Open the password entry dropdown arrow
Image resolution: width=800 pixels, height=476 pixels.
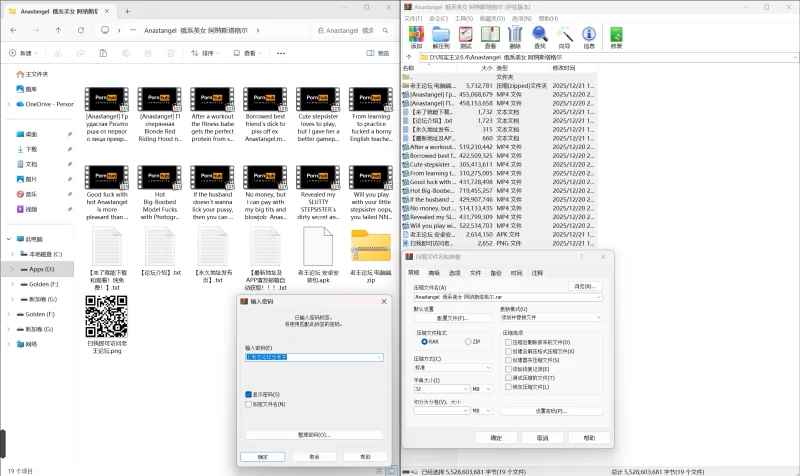[379, 357]
